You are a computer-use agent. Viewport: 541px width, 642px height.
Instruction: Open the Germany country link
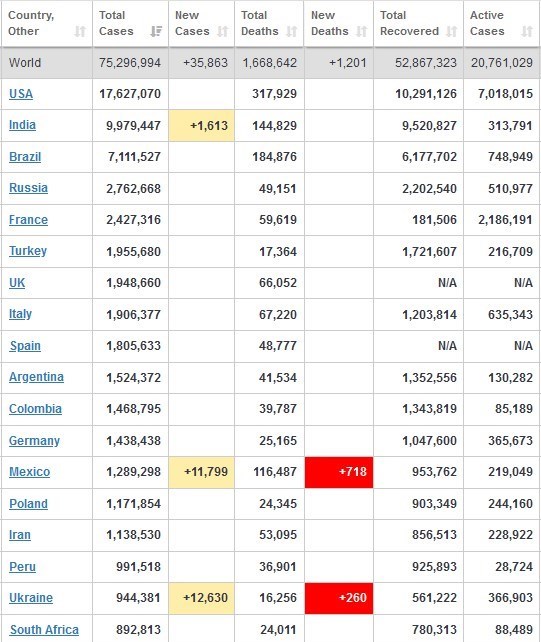34,441
